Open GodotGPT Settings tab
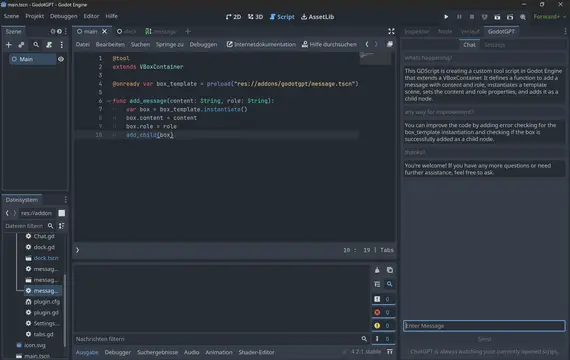The height and width of the screenshot is (360, 570). (494, 45)
